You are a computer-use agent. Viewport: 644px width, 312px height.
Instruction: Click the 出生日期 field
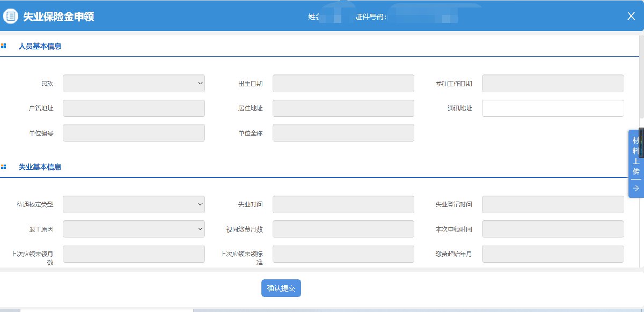[343, 83]
